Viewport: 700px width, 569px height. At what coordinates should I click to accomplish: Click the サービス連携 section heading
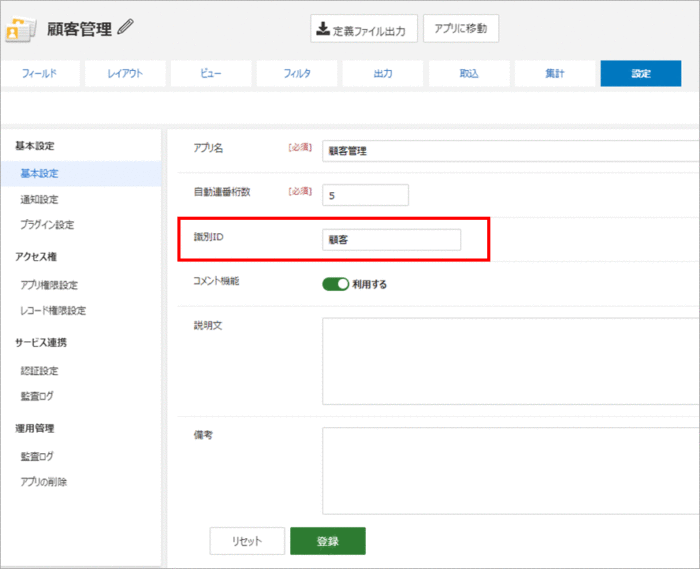click(41, 342)
